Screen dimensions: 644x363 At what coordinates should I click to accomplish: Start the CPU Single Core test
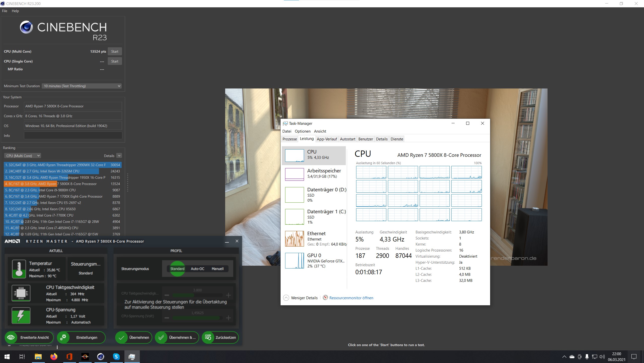(x=115, y=61)
